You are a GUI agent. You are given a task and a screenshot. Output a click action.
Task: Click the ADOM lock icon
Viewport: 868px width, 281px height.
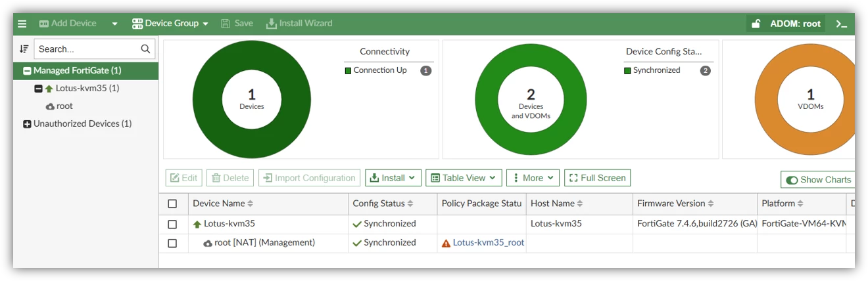tap(756, 24)
